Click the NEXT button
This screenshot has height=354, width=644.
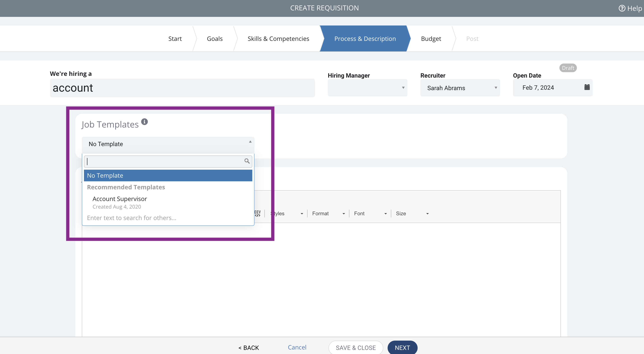(402, 348)
